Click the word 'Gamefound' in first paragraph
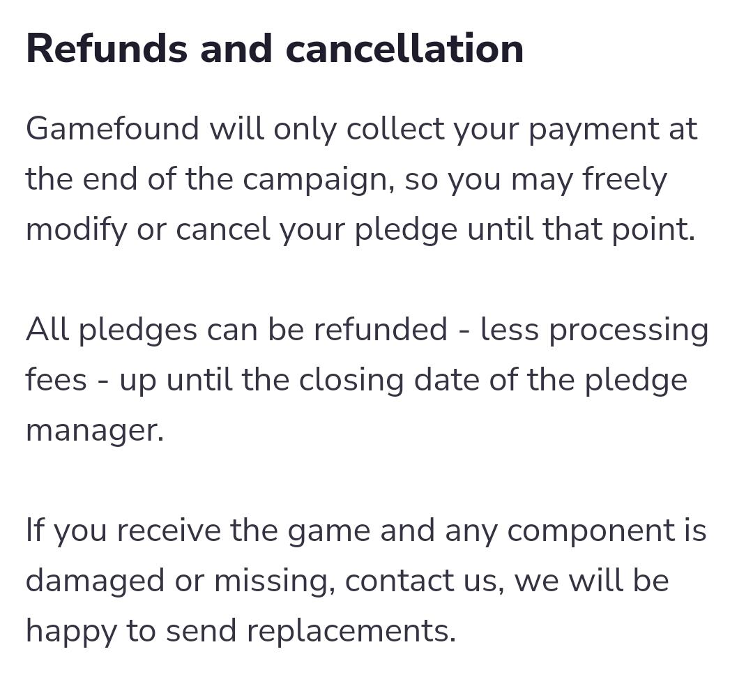 [x=112, y=129]
